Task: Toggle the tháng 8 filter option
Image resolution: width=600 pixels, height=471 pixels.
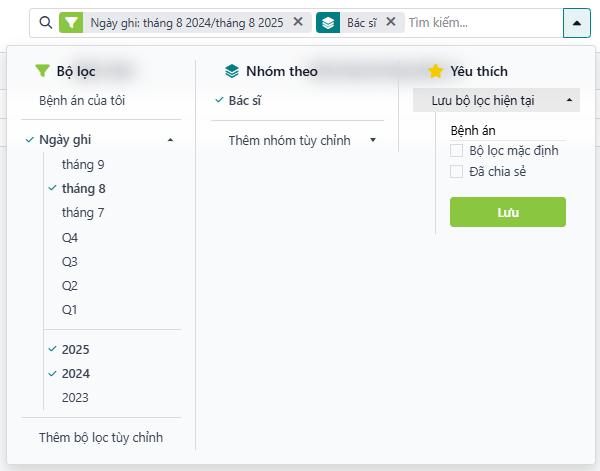Action: (83, 188)
